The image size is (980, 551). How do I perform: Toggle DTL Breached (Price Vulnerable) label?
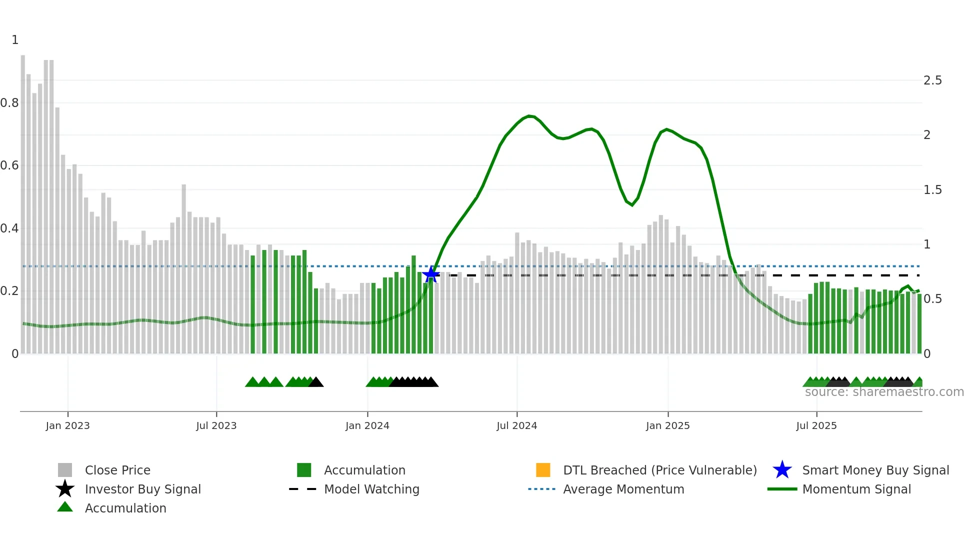pyautogui.click(x=660, y=470)
